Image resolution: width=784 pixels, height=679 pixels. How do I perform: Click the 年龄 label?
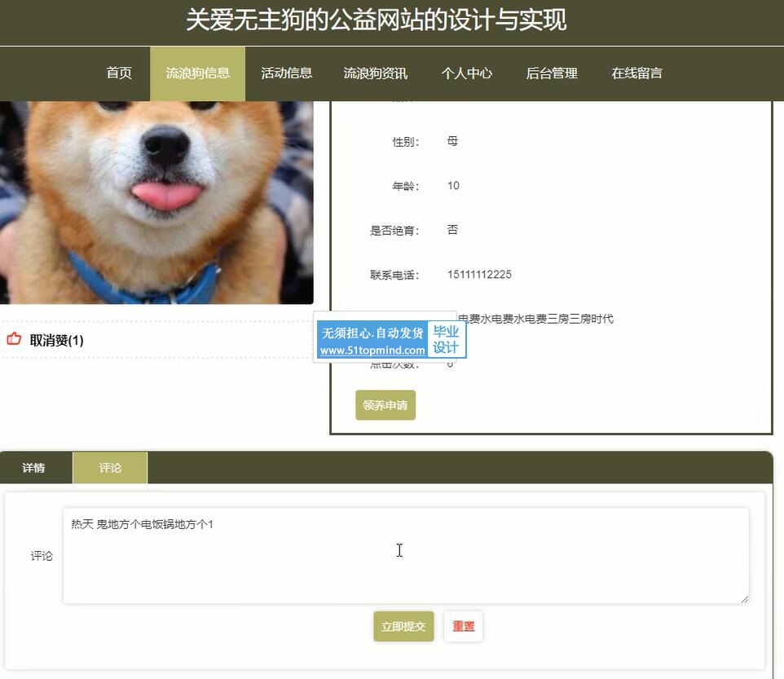coord(406,187)
